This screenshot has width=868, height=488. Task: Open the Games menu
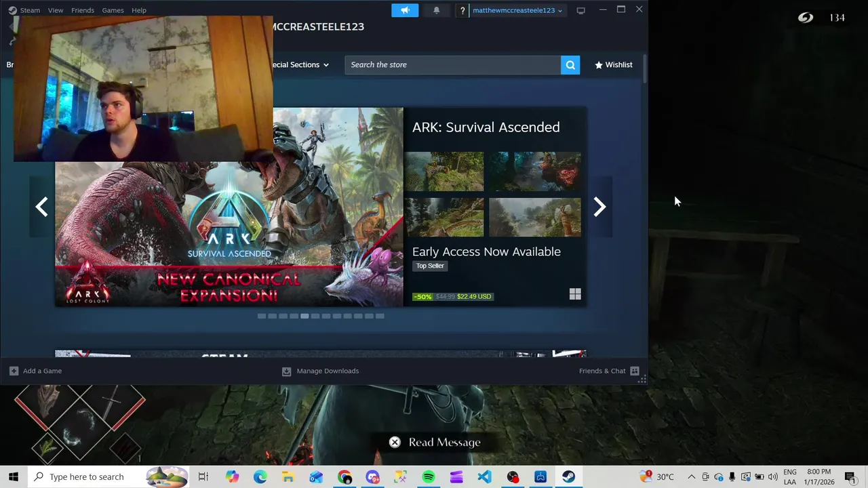113,10
